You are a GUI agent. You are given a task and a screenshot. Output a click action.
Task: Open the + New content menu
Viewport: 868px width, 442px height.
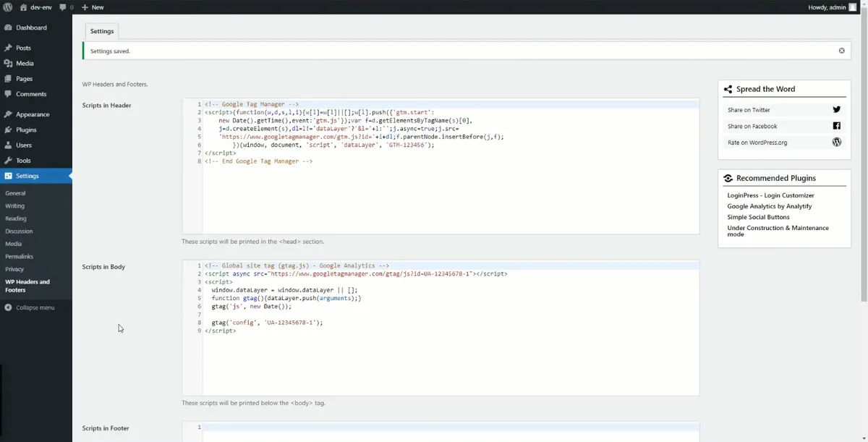tap(93, 7)
